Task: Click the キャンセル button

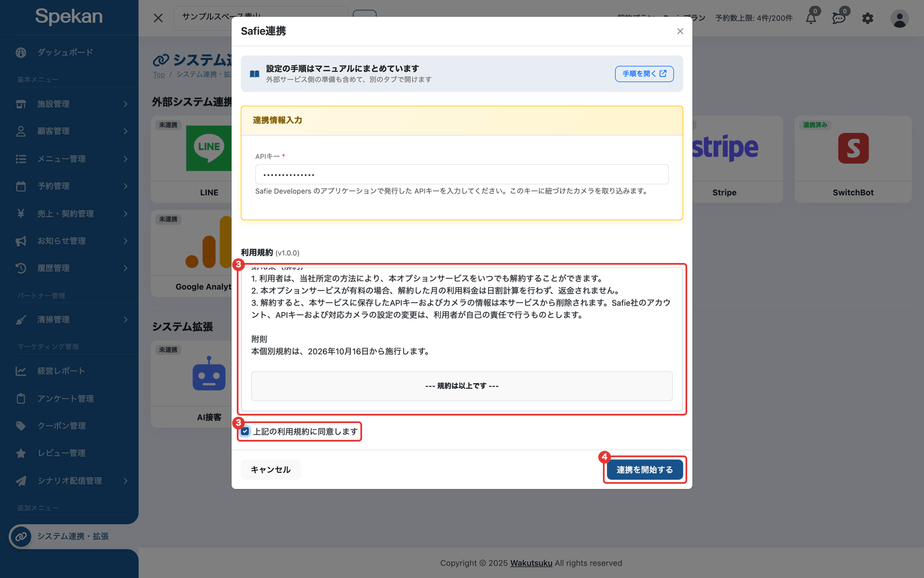Action: 271,470
